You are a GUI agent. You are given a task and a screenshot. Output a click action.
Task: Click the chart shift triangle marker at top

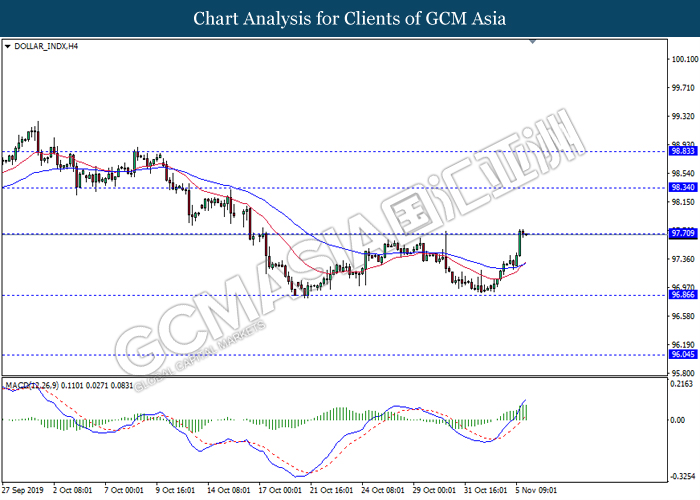click(532, 42)
